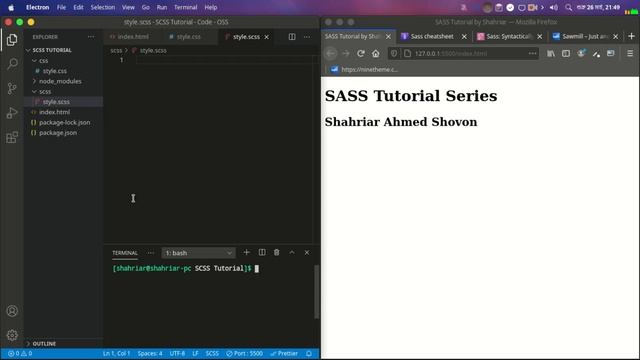The height and width of the screenshot is (360, 640).
Task: Click Firefox home button
Action: point(376,53)
